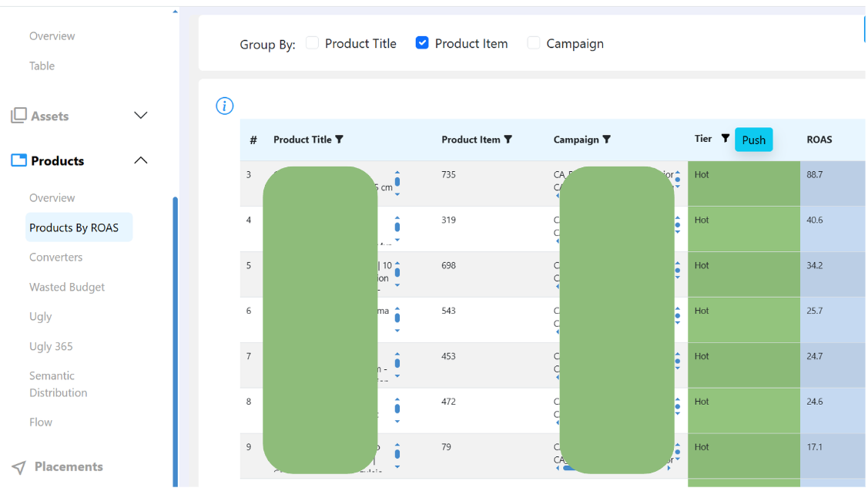This screenshot has height=498, width=868.
Task: Open the Product Title column filter
Action: 340,140
